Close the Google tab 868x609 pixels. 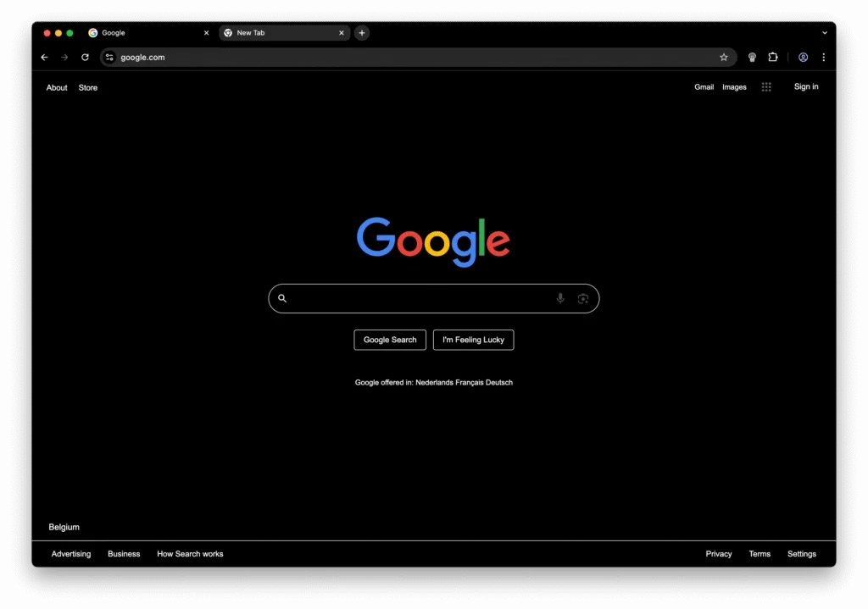point(206,33)
